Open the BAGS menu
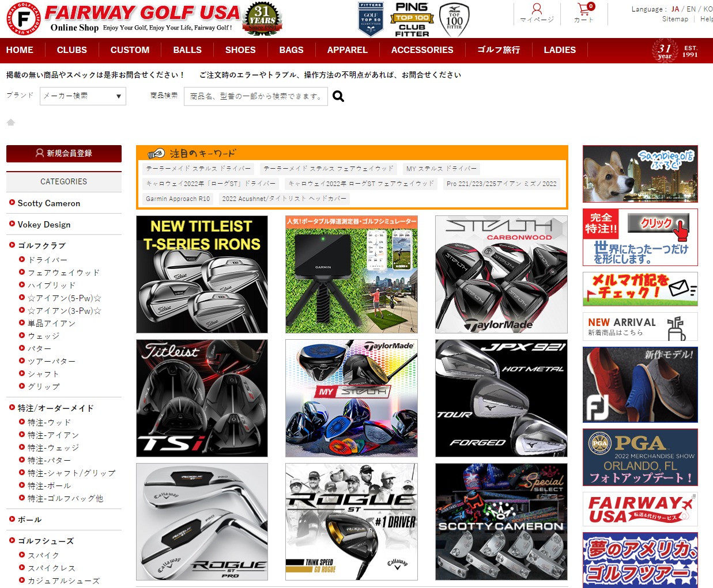Viewport: 713px width, 588px height. [x=292, y=50]
